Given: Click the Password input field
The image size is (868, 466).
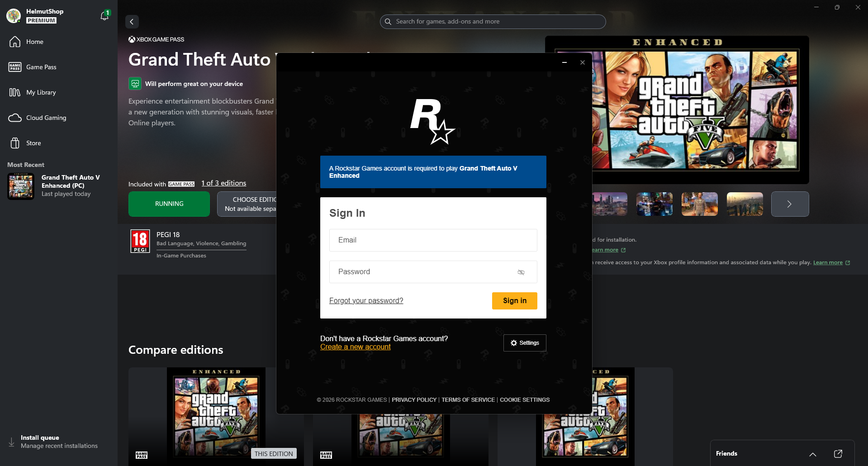Looking at the screenshot, I should 433,272.
